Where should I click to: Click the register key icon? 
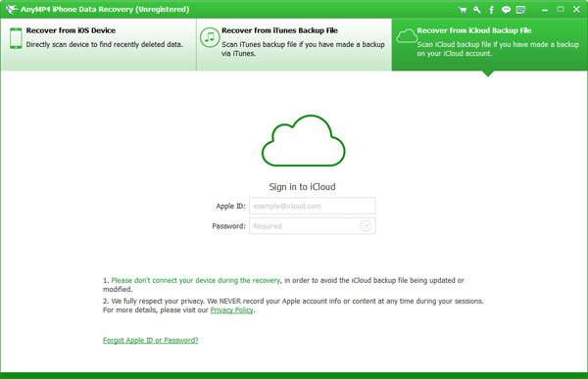pyautogui.click(x=477, y=10)
